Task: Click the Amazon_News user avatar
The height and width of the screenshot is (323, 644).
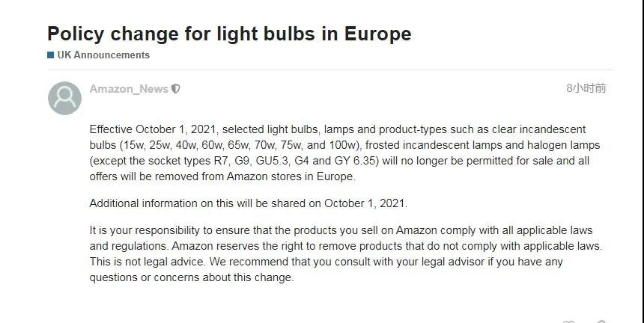Action: [64, 98]
